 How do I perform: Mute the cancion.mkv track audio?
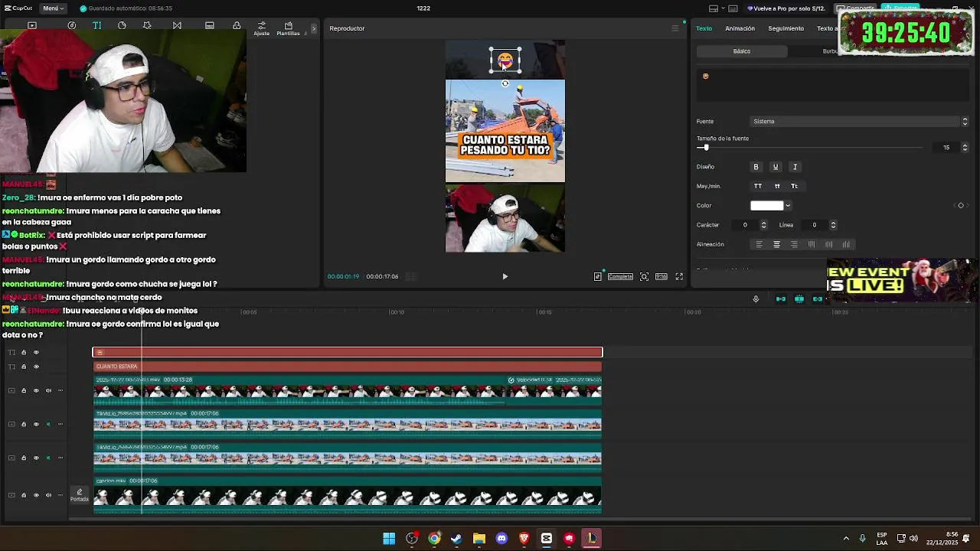click(48, 495)
